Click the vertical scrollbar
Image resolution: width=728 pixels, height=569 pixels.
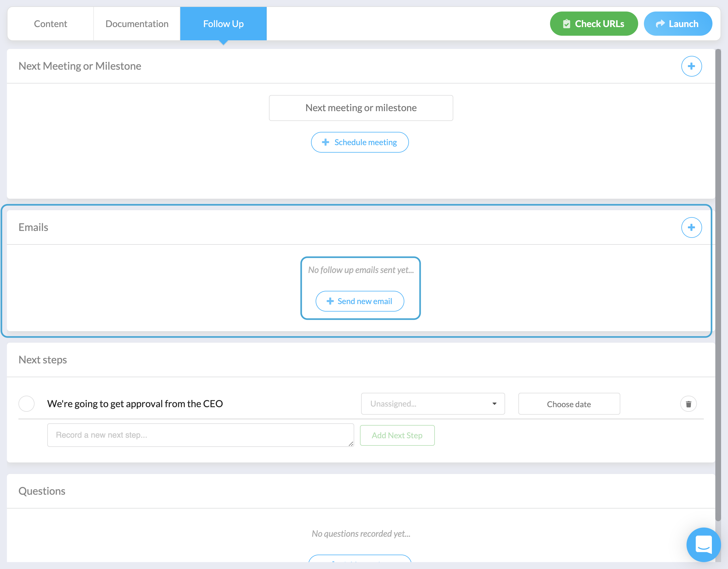[x=718, y=285]
